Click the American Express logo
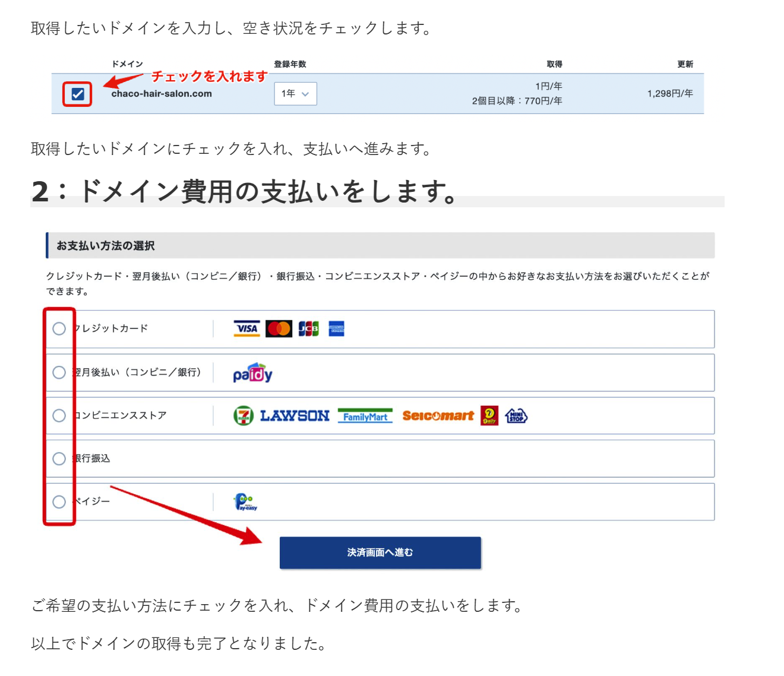This screenshot has width=784, height=676. pos(337,328)
